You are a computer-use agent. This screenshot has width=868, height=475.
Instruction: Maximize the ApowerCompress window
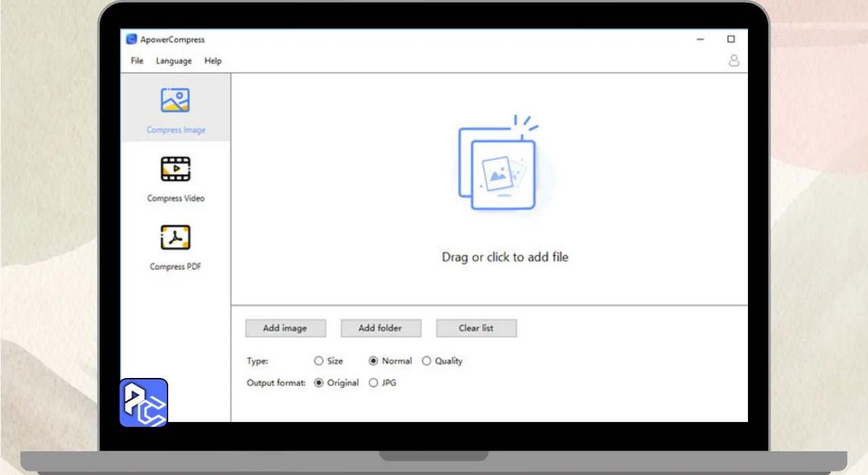point(731,39)
